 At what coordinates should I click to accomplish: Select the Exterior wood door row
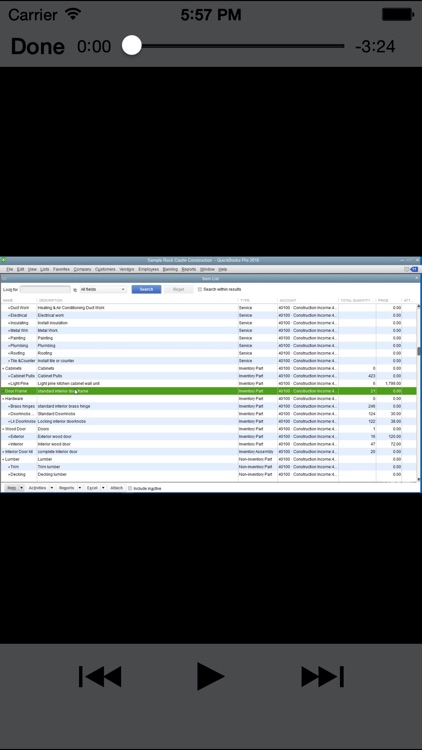[x=208, y=437]
